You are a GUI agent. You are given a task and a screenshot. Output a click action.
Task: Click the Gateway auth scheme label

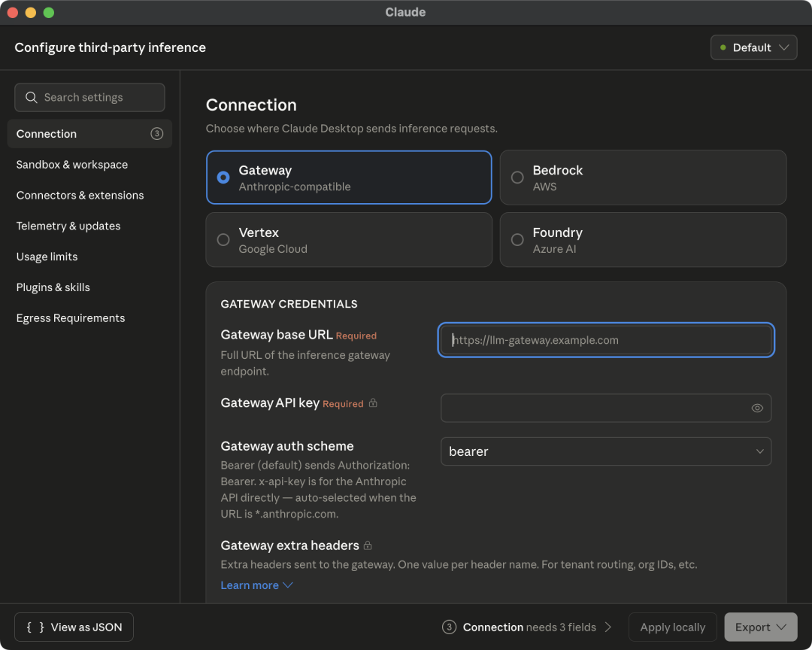[287, 446]
